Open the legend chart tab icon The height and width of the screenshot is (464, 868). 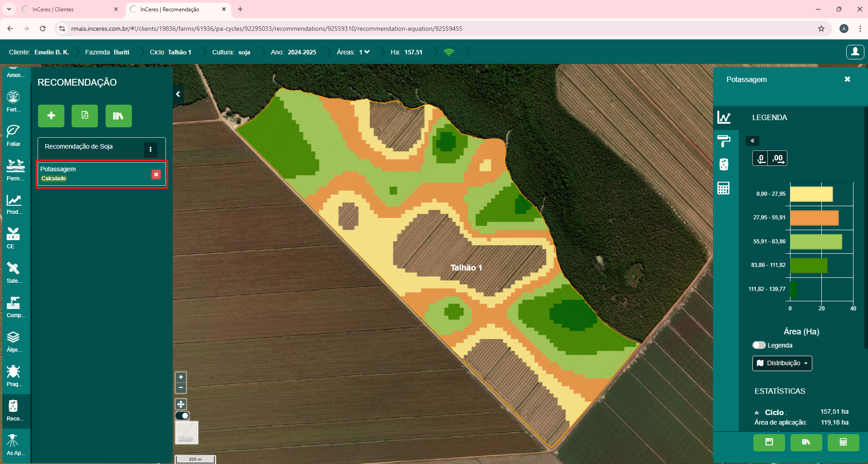pos(724,118)
